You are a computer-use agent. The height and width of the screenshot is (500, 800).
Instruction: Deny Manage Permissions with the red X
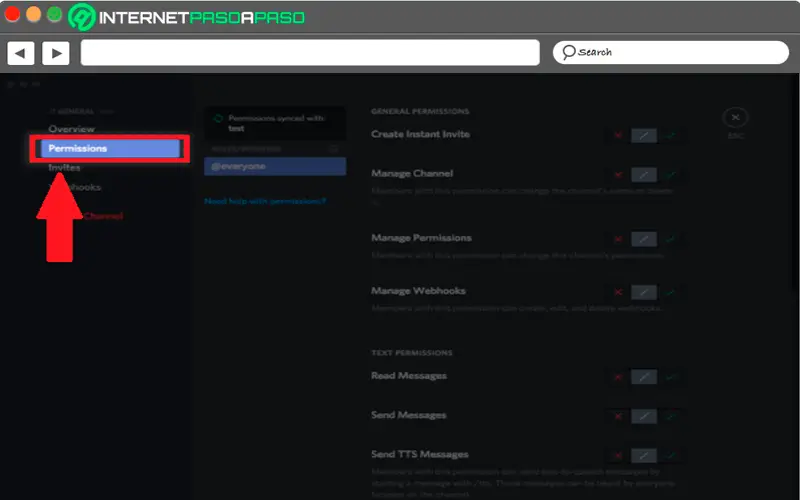click(618, 239)
